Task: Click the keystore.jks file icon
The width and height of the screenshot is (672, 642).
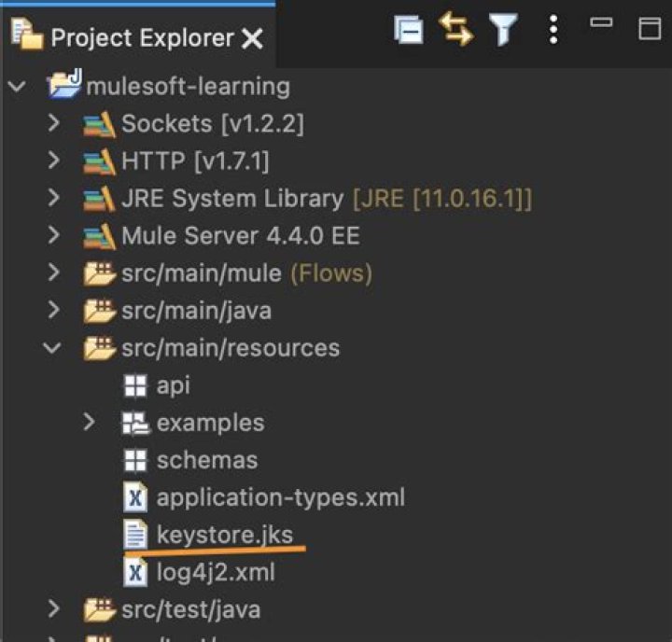Action: click(135, 534)
